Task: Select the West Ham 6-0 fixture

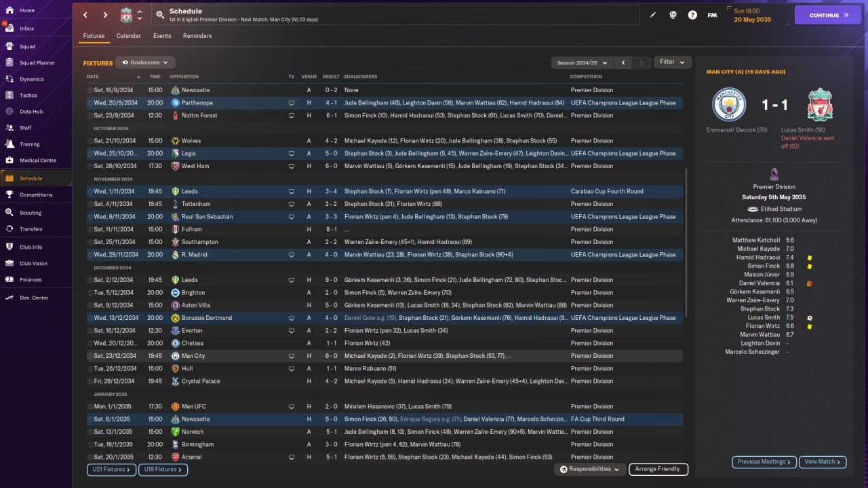Action: click(384, 166)
